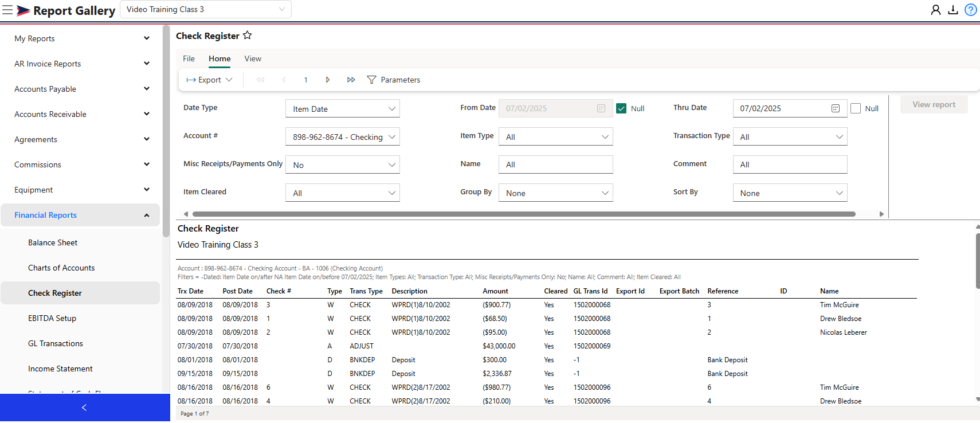The height and width of the screenshot is (423, 980).
Task: Open Item Cleared dropdown
Action: [x=343, y=193]
